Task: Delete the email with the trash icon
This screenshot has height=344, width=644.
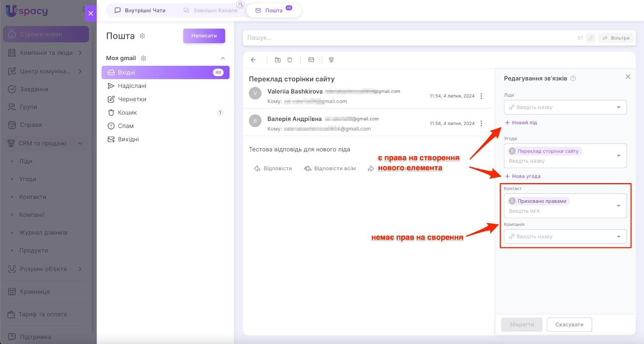Action: point(290,60)
